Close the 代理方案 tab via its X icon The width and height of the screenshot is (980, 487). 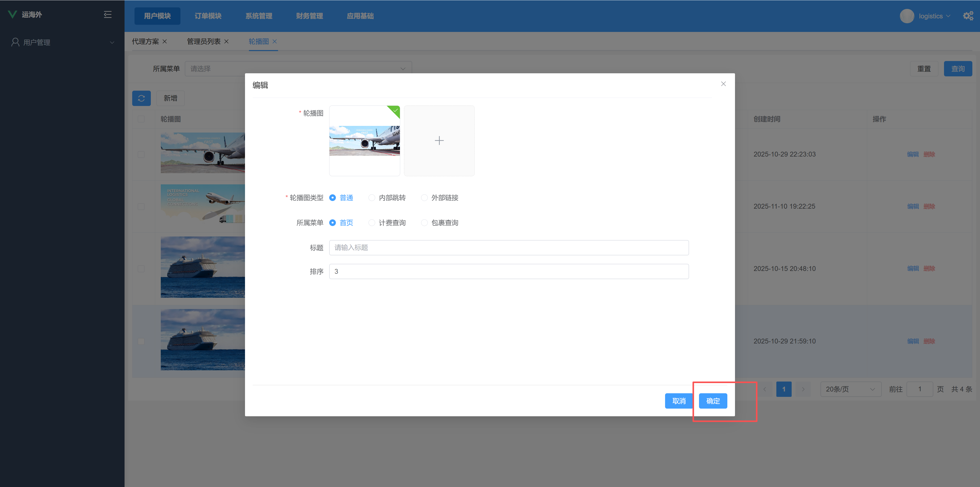[165, 42]
